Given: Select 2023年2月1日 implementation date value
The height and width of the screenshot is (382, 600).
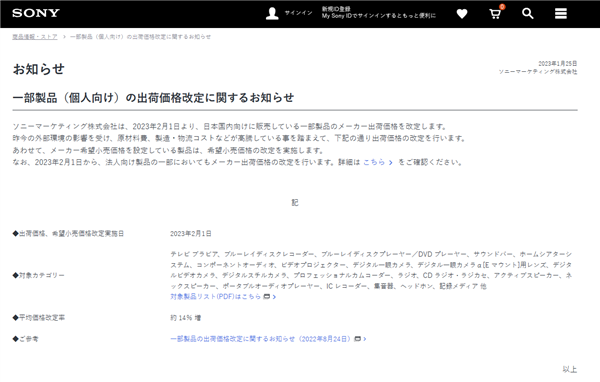Looking at the screenshot, I should pyautogui.click(x=191, y=233).
